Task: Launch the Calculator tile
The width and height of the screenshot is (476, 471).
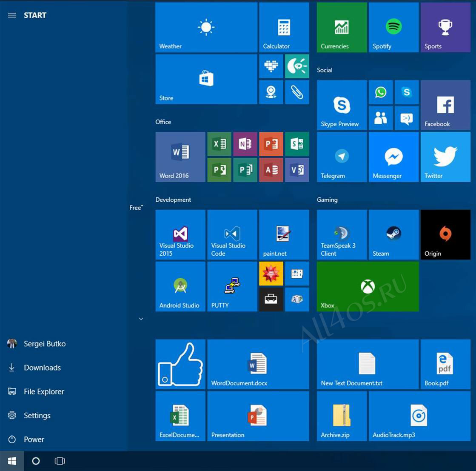Action: coord(284,27)
